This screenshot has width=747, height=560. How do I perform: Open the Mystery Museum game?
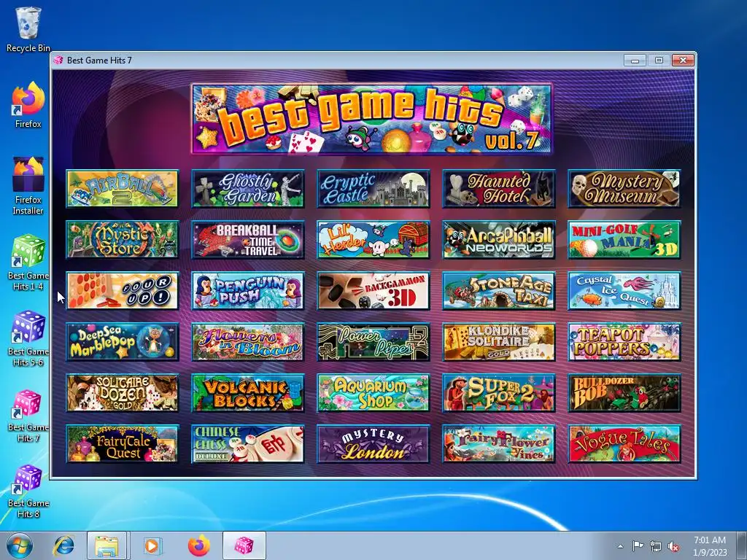click(x=624, y=189)
